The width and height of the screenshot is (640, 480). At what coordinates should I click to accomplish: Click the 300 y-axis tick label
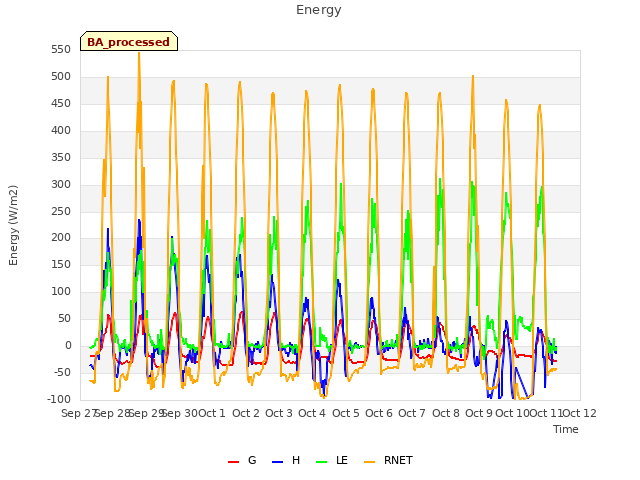[x=61, y=184]
